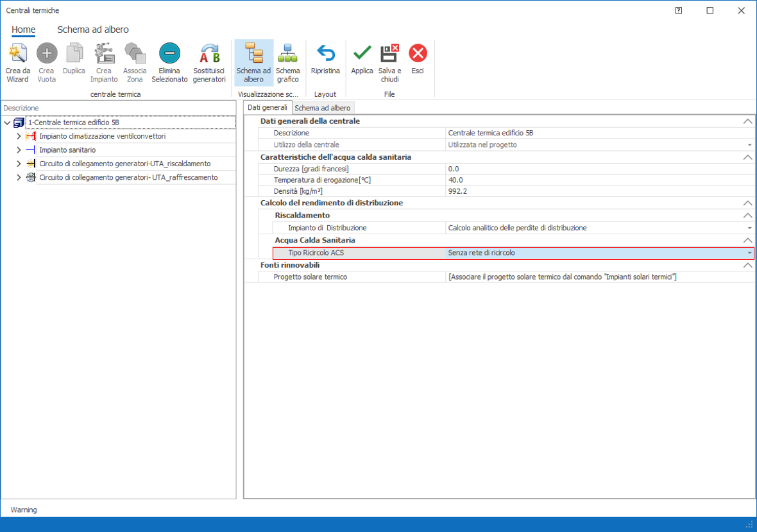This screenshot has width=757, height=532.
Task: Collapse the 1-Centrale termica edificio 5B node
Action: tap(8, 123)
